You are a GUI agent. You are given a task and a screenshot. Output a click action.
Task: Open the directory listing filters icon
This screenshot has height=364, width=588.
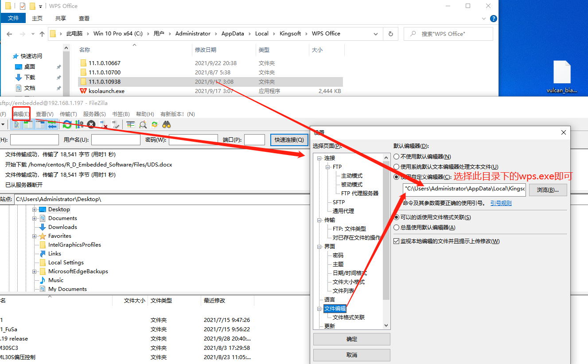[130, 125]
